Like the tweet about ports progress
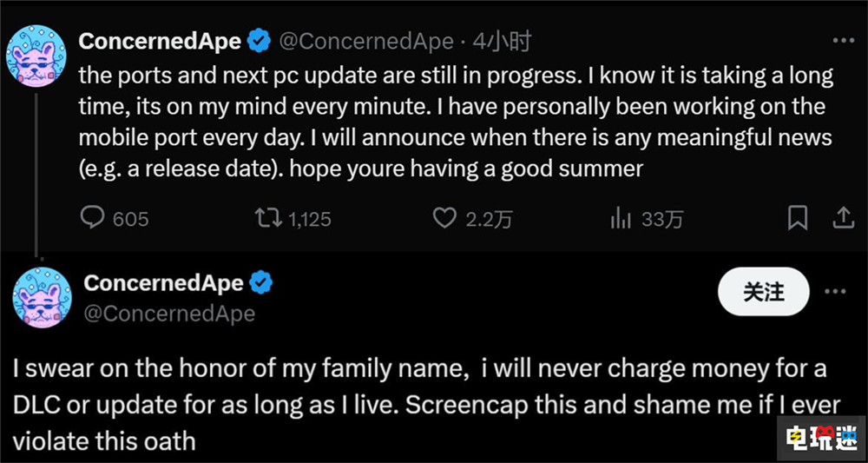868x463 pixels. coord(444,219)
